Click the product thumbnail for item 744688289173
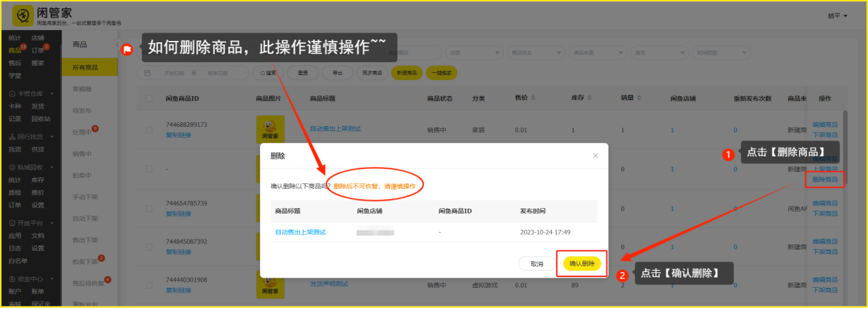The height and width of the screenshot is (309, 868). pos(270,129)
